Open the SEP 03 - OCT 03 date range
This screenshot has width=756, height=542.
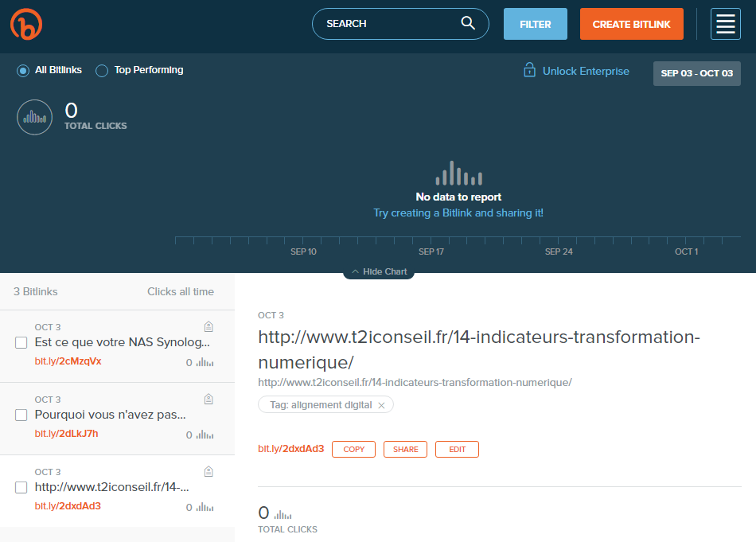(x=696, y=73)
